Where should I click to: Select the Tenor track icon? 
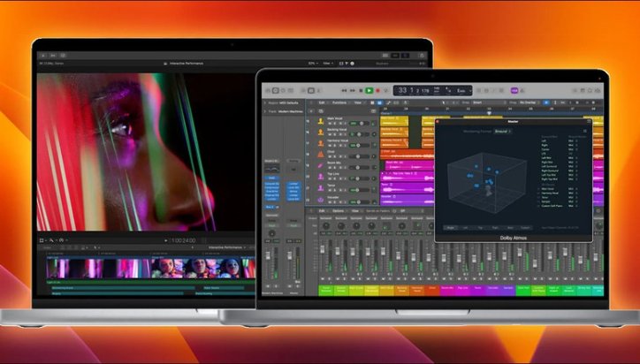pos(321,188)
